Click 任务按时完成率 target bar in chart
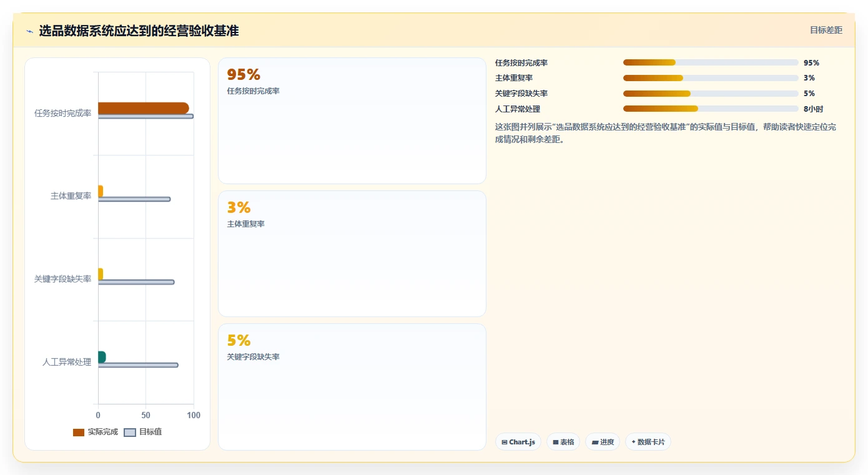 click(145, 116)
